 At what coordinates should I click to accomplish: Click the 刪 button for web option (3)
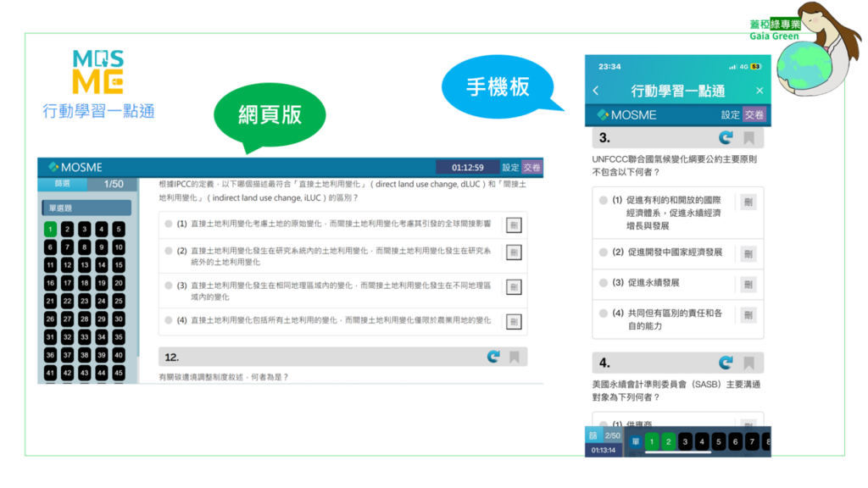[x=514, y=287]
